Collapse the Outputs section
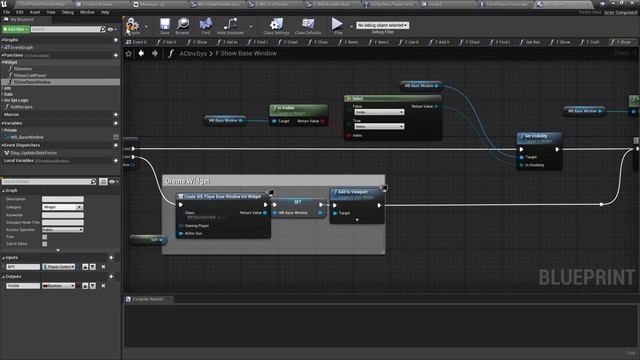Image resolution: width=640 pixels, height=360 pixels. coord(3,277)
